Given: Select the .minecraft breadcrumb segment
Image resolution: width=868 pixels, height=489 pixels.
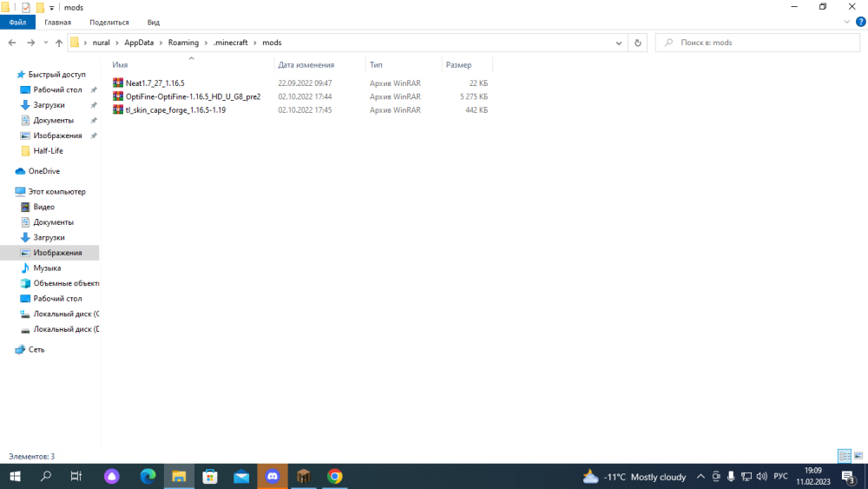Looking at the screenshot, I should click(230, 43).
